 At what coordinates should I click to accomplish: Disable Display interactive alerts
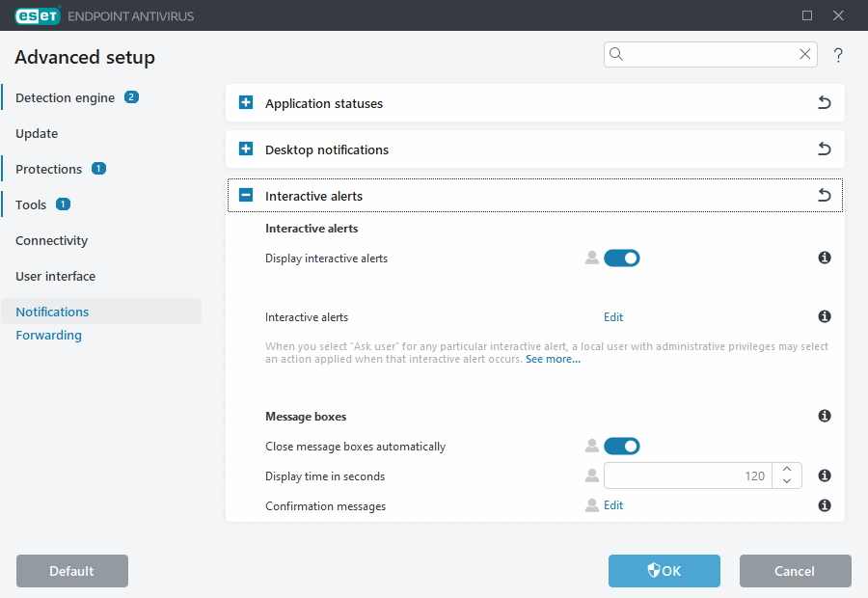(621, 258)
